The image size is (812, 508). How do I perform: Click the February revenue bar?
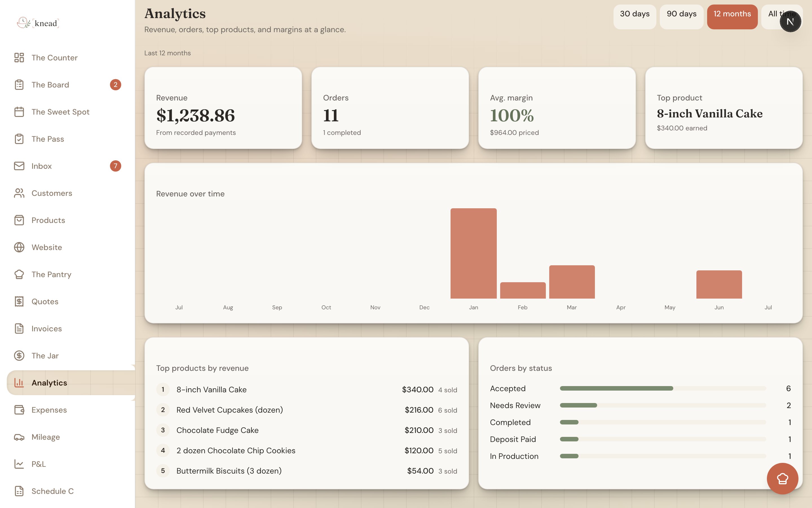523,290
